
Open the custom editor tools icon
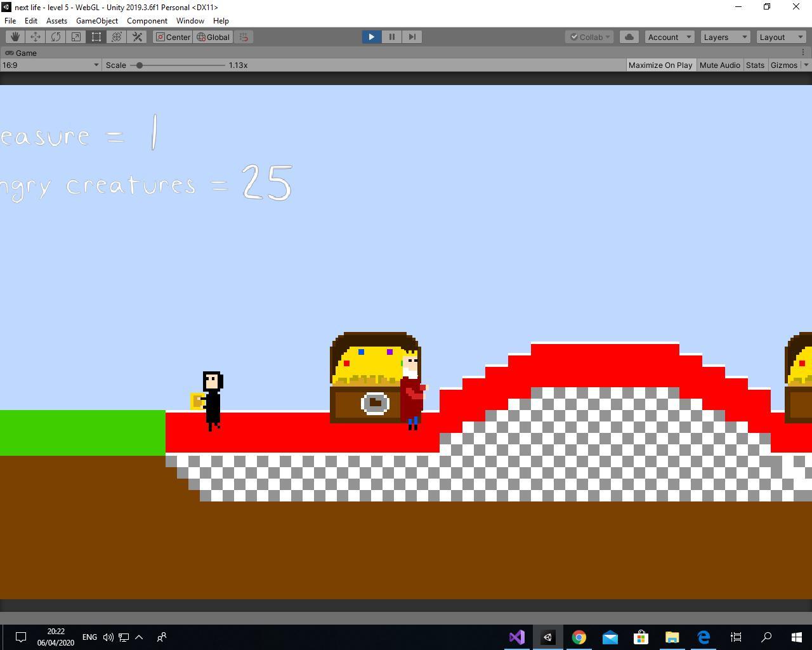pos(137,37)
